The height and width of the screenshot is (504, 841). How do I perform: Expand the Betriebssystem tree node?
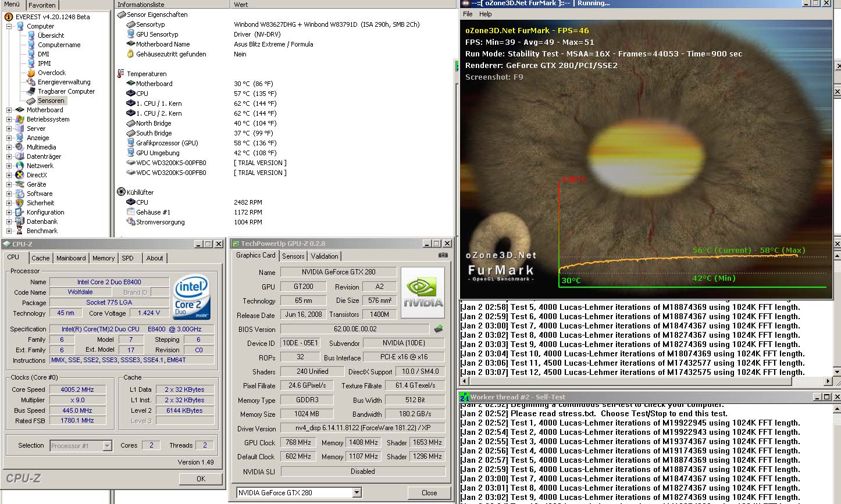coord(9,119)
